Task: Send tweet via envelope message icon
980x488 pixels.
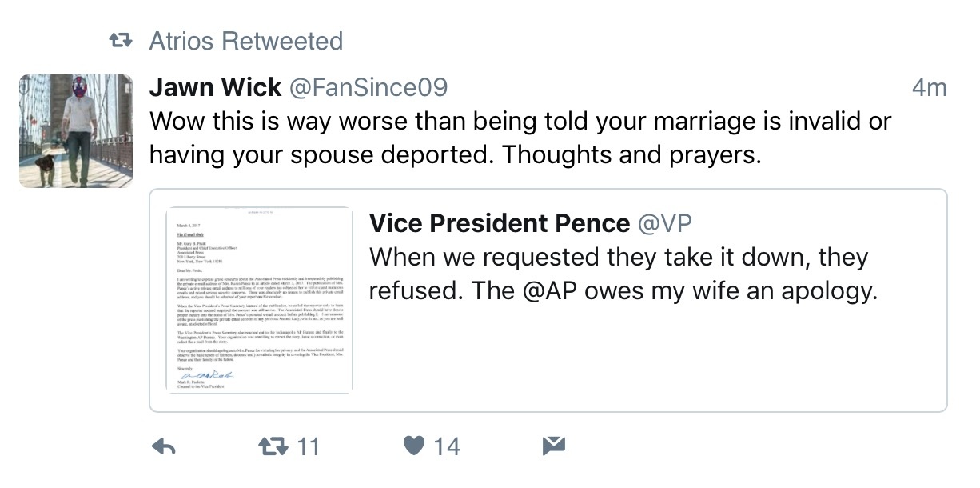Action: 553,446
